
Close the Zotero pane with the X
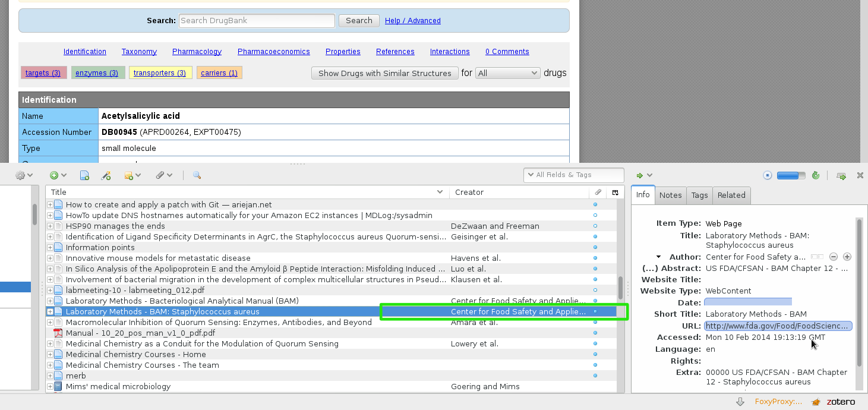point(860,175)
